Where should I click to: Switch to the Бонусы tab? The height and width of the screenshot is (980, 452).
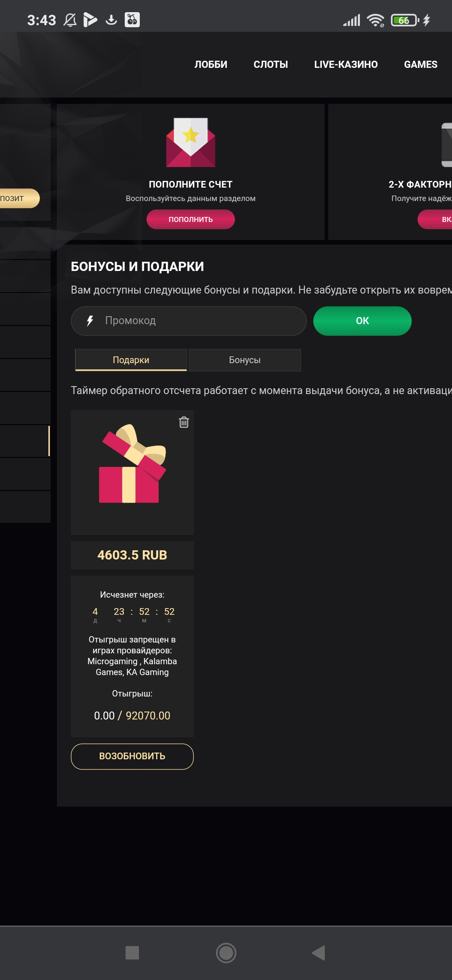tap(245, 360)
